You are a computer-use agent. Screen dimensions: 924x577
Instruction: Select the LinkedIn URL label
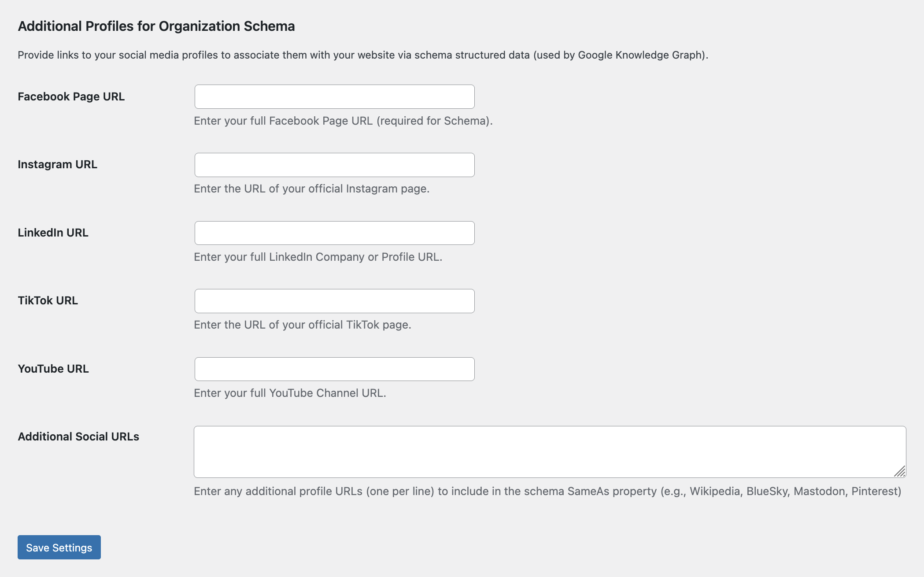[53, 233]
